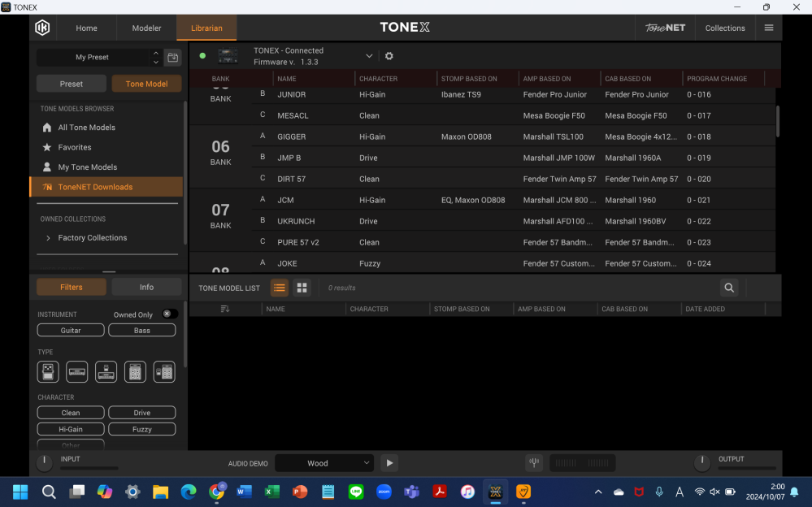Open the TONEX device connection dropdown
Viewport: 812px width, 507px height.
[x=369, y=57]
